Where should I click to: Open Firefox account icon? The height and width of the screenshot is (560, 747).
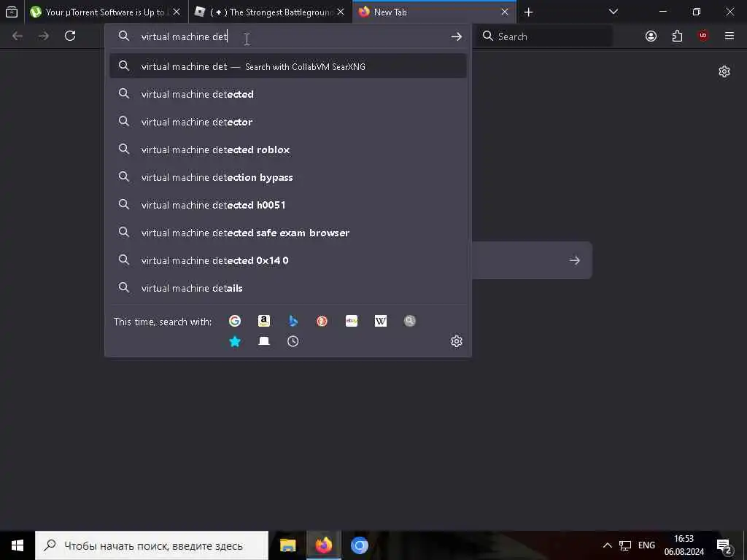[651, 36]
